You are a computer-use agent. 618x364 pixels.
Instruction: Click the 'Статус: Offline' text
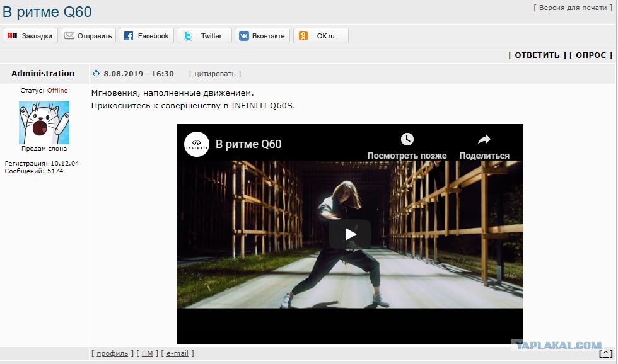pos(44,90)
